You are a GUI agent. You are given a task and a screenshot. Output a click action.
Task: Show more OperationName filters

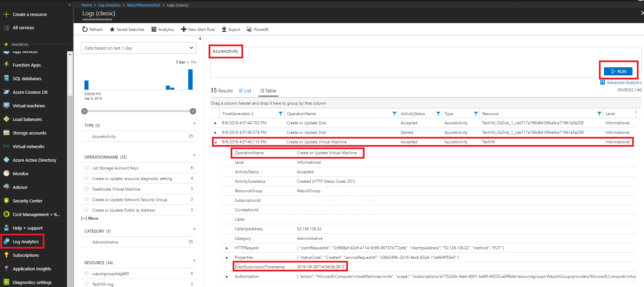[90, 218]
